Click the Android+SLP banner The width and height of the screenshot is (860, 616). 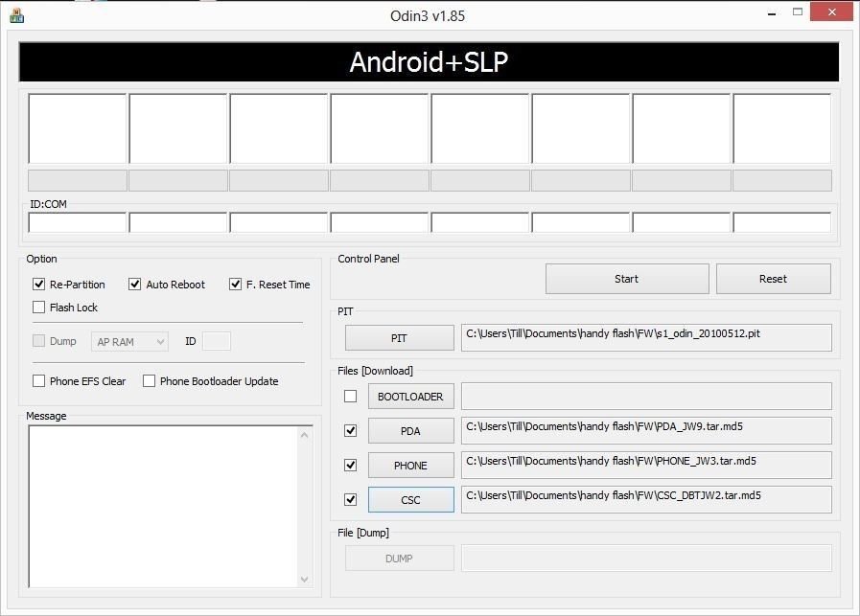pos(429,62)
